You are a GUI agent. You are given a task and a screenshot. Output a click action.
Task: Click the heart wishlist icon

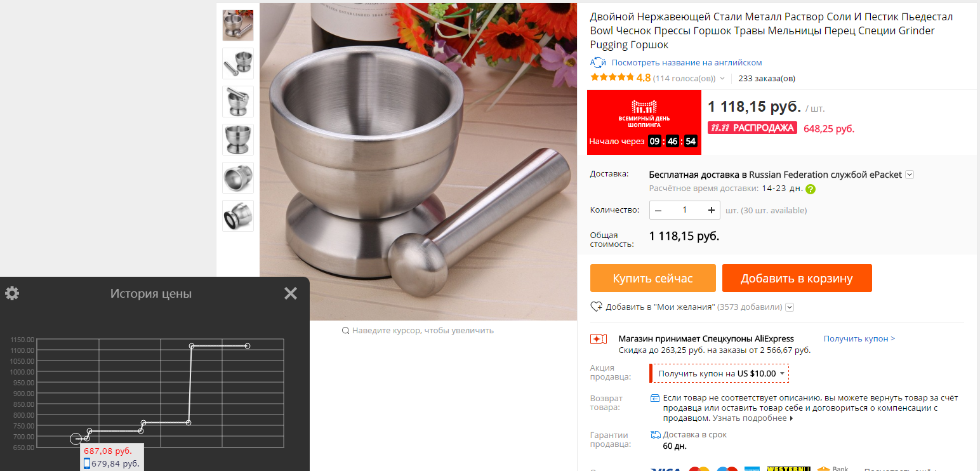596,307
